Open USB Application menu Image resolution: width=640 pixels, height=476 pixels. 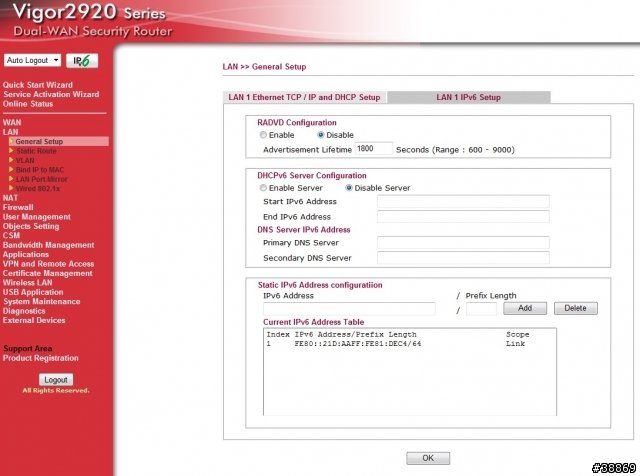(33, 292)
